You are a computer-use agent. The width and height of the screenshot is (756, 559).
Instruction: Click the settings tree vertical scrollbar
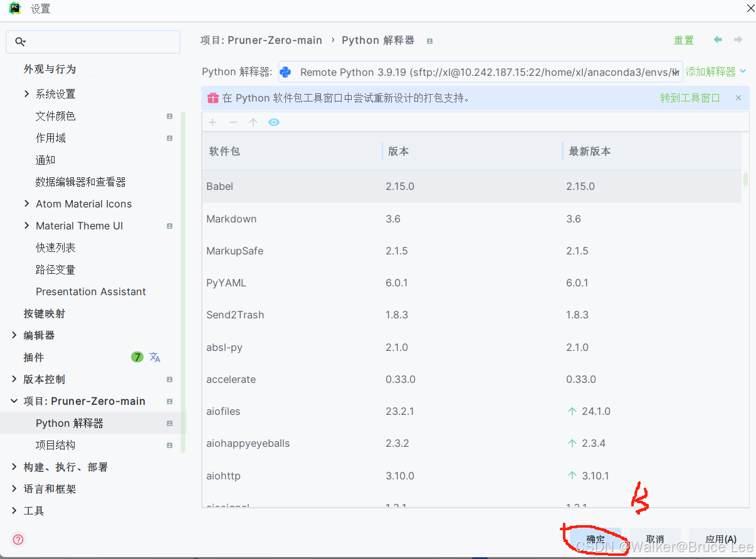183,282
